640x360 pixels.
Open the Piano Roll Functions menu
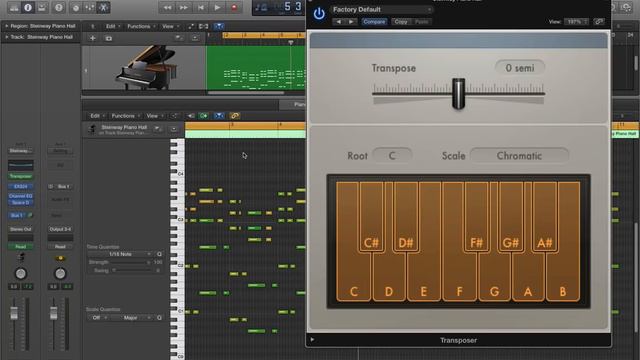point(125,116)
